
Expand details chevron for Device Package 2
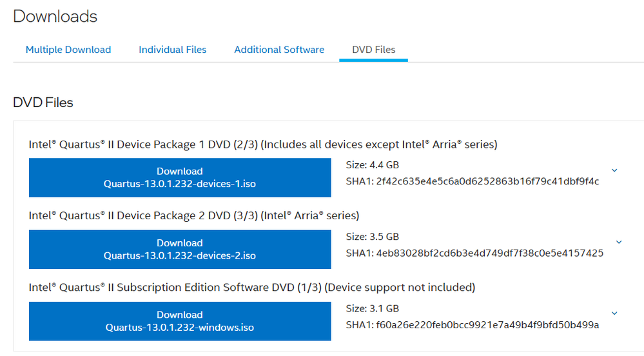point(619,242)
